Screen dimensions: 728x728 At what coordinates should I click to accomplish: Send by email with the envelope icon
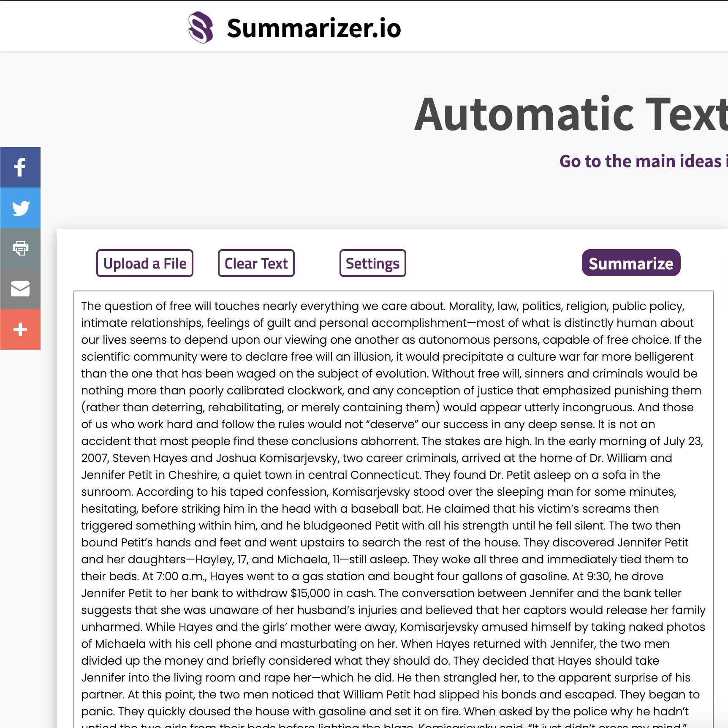pos(20,289)
